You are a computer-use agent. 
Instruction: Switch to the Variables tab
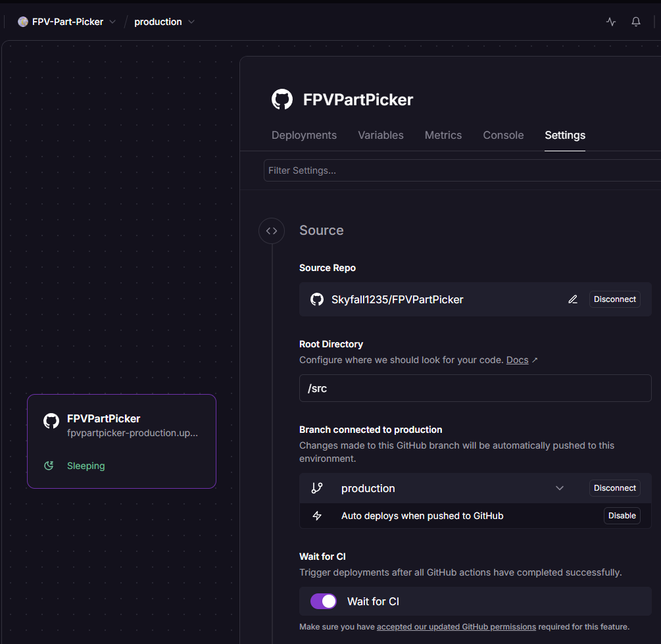pyautogui.click(x=381, y=135)
